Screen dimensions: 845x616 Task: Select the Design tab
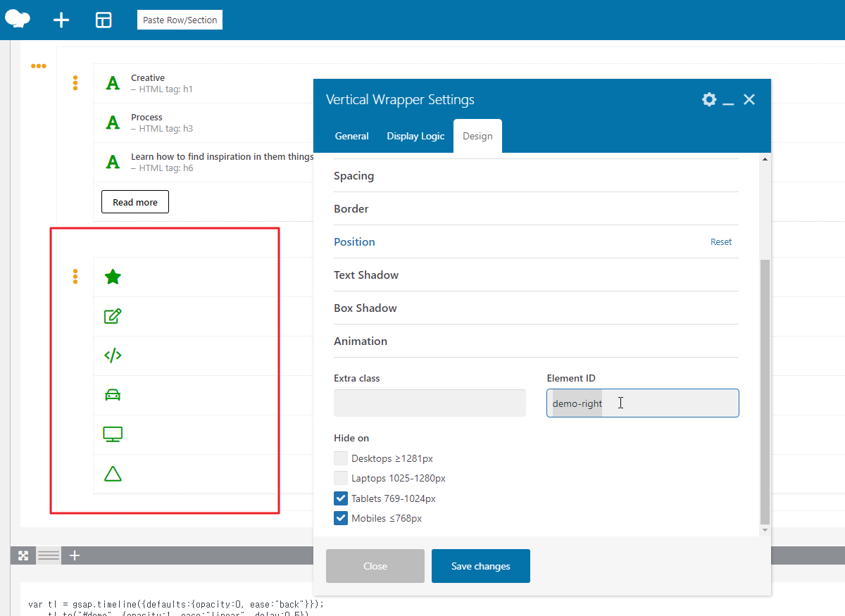(477, 136)
